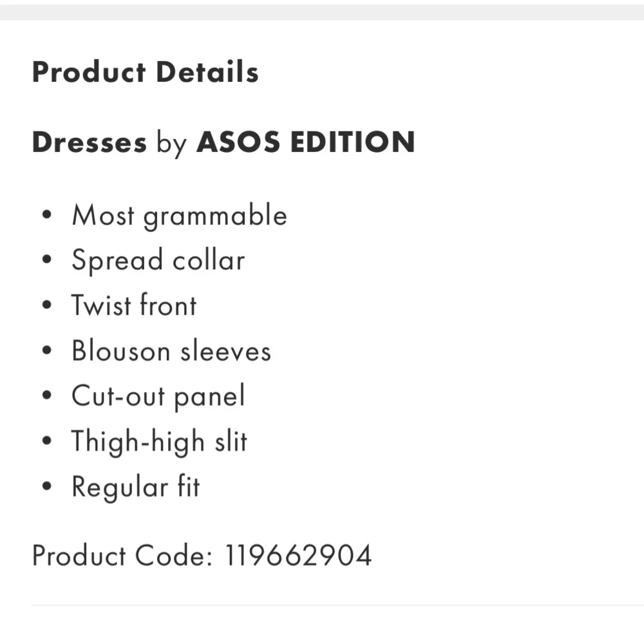Open the Dresses category link

[89, 142]
